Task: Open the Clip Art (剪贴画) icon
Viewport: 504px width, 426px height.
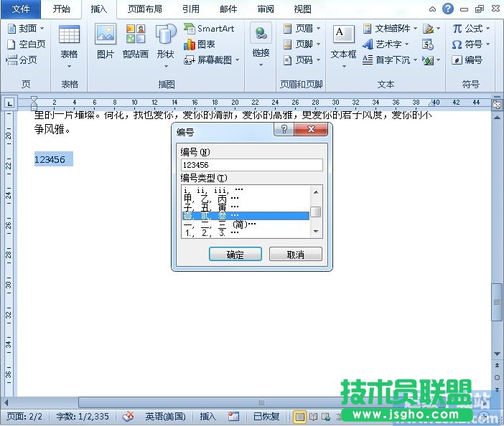Action: click(135, 42)
